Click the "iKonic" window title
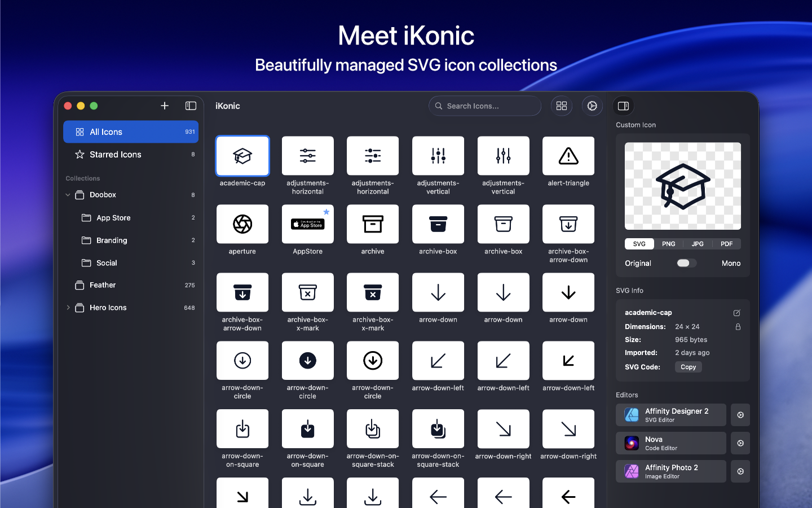The image size is (812, 508). tap(228, 106)
